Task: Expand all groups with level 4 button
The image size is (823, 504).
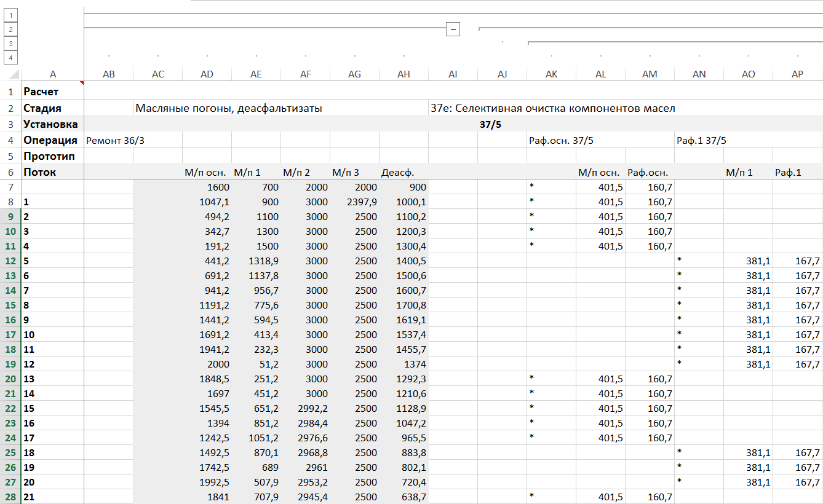Action: tap(11, 57)
